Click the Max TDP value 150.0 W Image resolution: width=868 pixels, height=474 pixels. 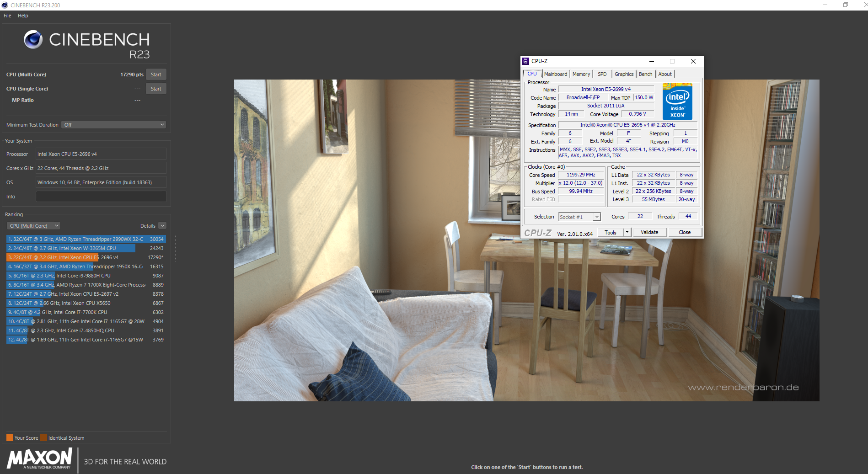tap(644, 97)
